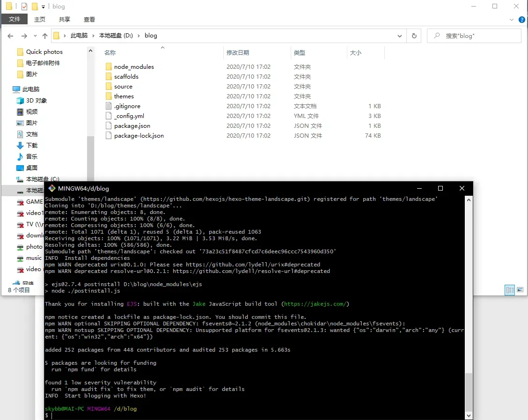Sort by 修改日期 column header
This screenshot has width=528, height=420.
(238, 52)
